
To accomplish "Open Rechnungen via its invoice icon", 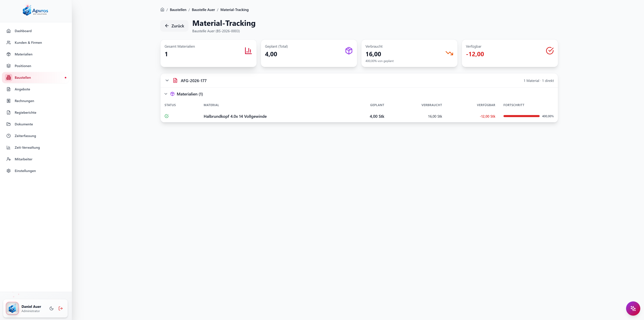I will point(8,101).
